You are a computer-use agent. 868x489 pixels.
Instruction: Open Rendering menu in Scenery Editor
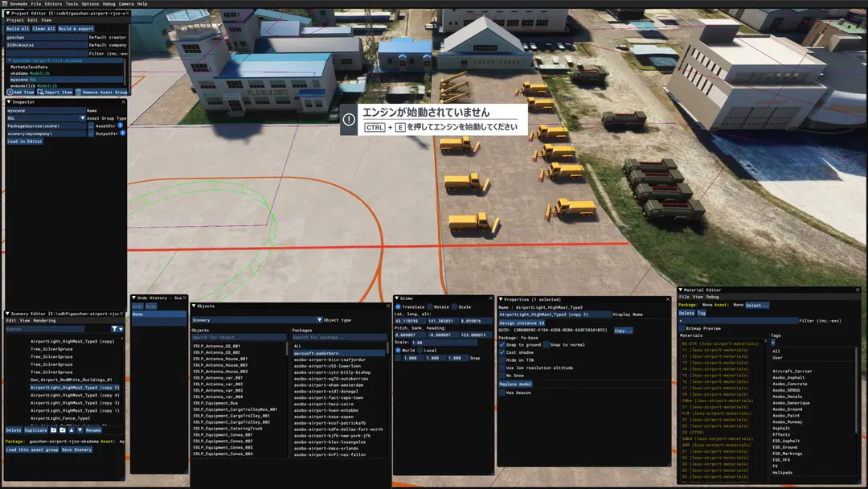pos(44,321)
